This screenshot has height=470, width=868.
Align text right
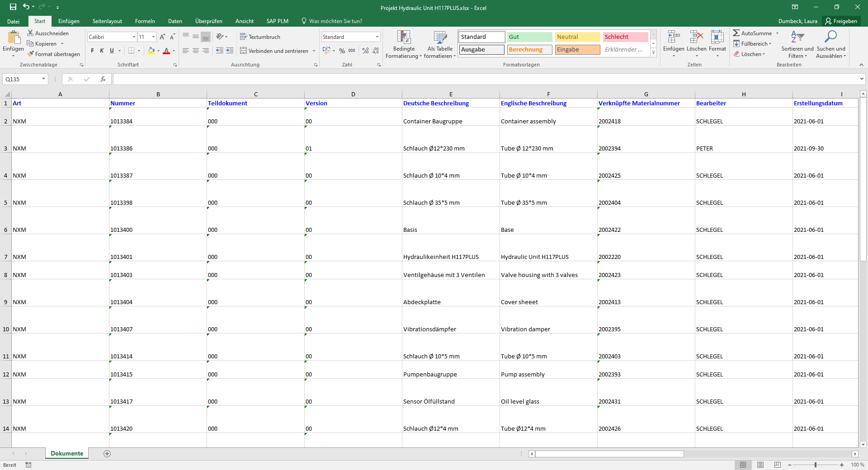point(206,51)
